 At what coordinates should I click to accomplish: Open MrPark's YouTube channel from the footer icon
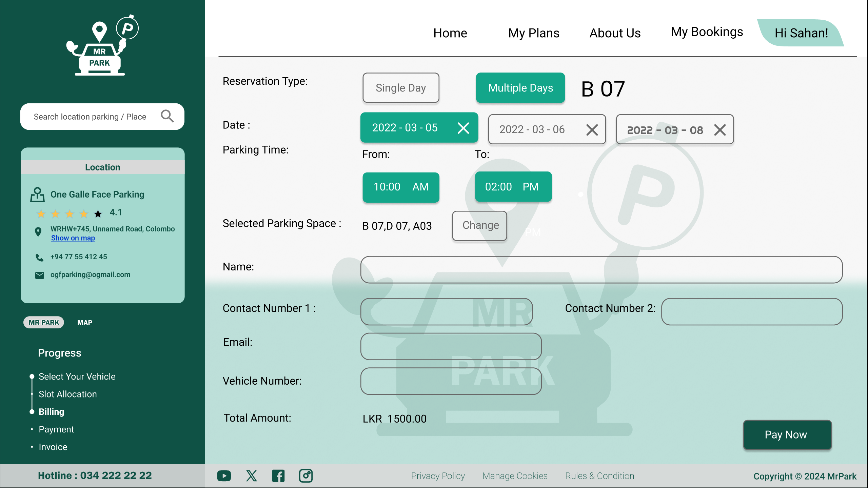point(224,475)
